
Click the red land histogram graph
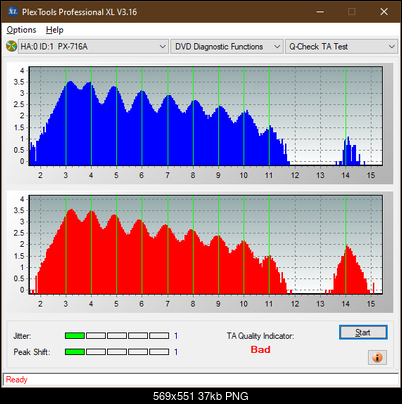pyautogui.click(x=206, y=244)
